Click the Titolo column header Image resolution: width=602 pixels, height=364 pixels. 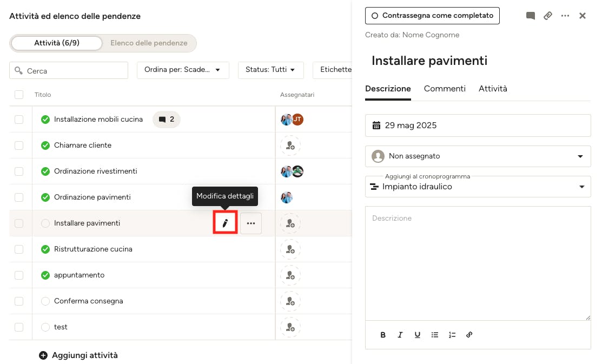coord(43,95)
